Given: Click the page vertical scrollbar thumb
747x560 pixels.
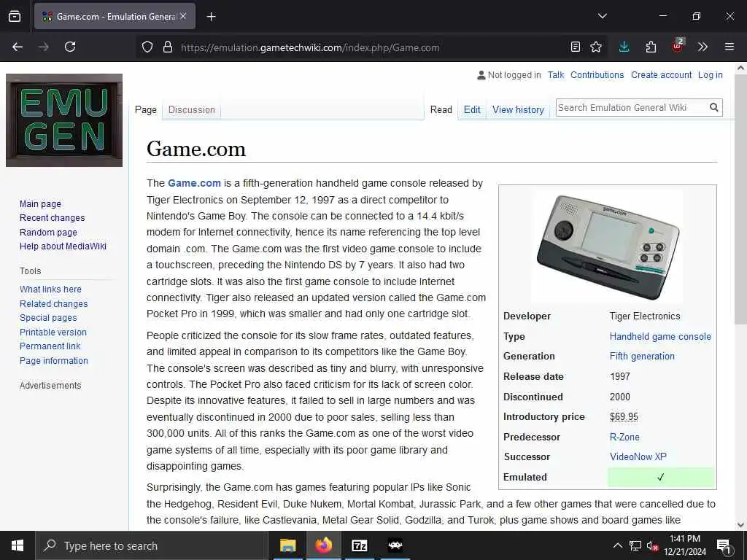Looking at the screenshot, I should coord(740,200).
